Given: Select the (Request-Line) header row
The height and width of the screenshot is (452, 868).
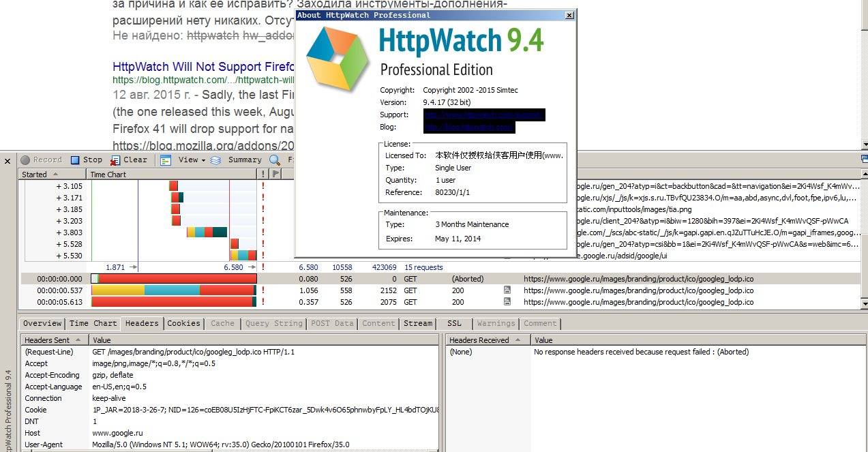Looking at the screenshot, I should 230,352.
